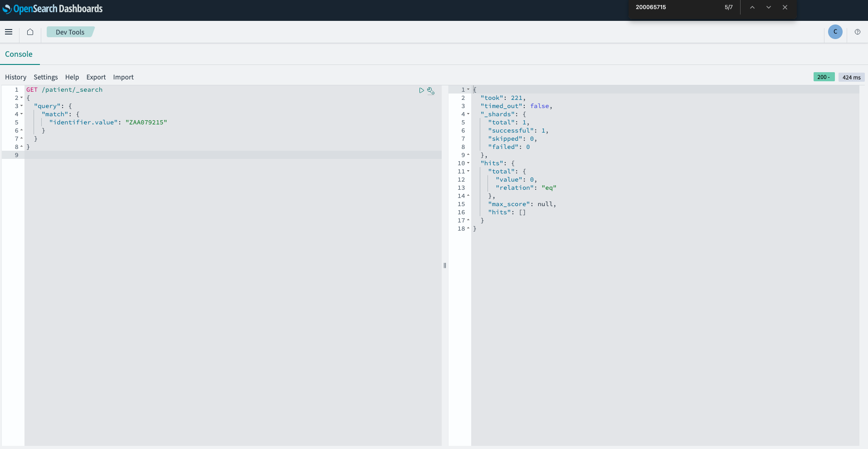Viewport: 868px width, 449px height.
Task: Run the request with play icon
Action: (421, 90)
